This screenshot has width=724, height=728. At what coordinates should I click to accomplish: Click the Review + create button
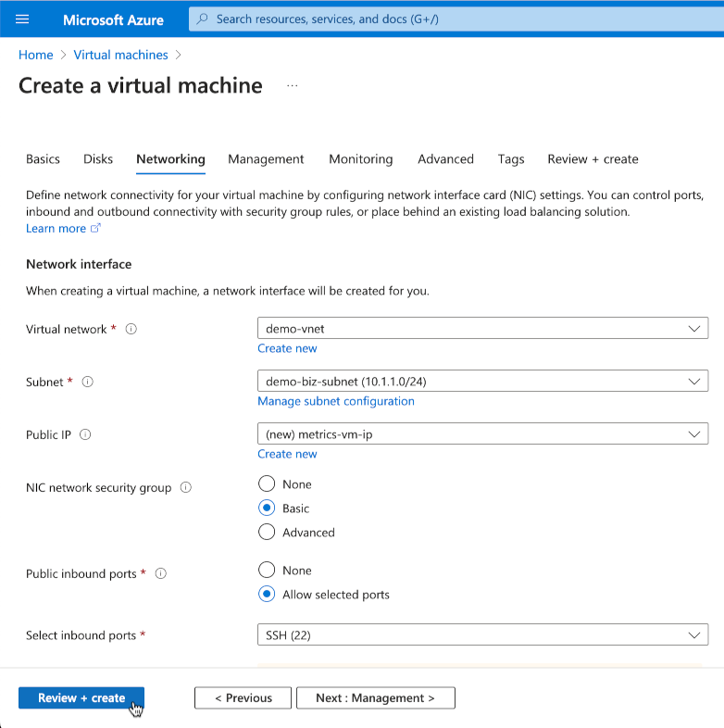[81, 697]
